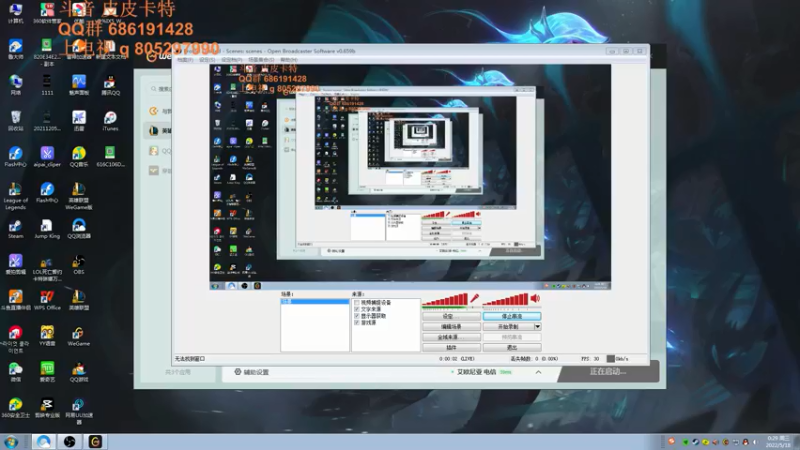Open the 帮助 menu in OBS
Viewport: 800px width, 450px height.
click(x=289, y=60)
